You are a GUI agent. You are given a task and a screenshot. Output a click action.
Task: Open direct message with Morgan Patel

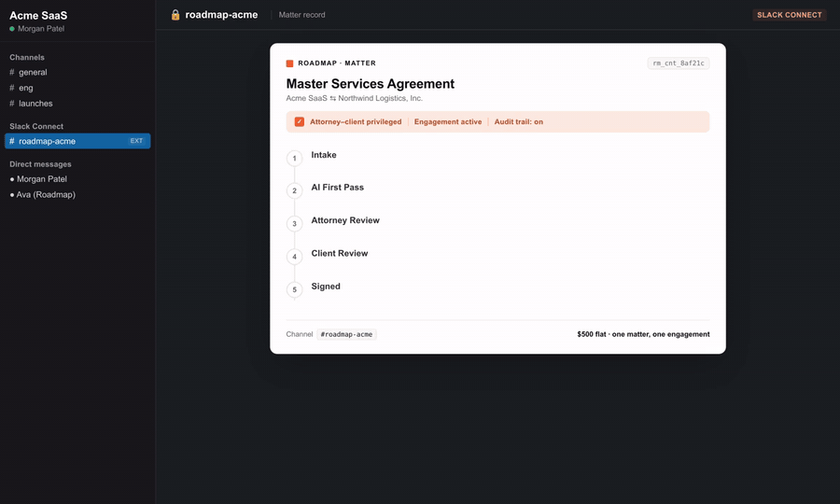coord(41,179)
